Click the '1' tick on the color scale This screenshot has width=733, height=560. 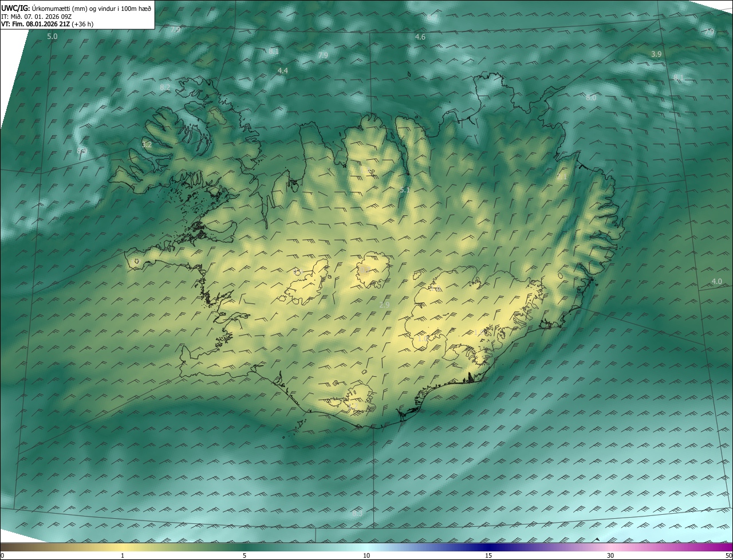123,555
